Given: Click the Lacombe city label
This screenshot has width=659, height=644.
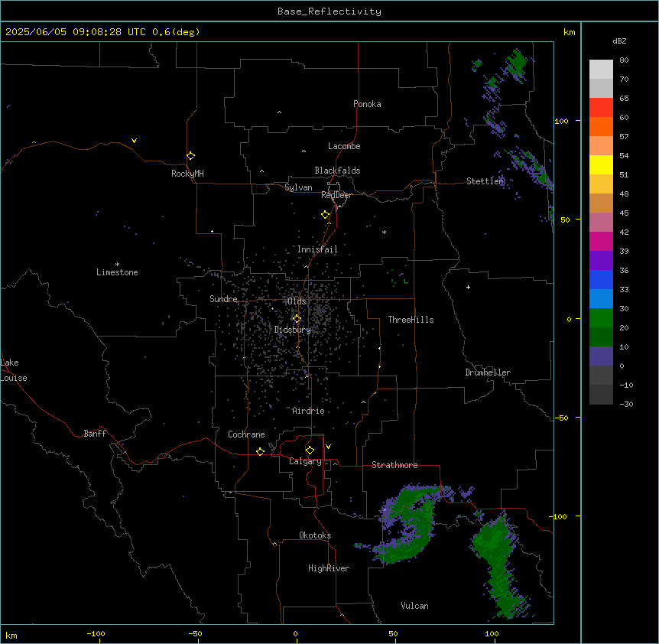Looking at the screenshot, I should (x=344, y=146).
